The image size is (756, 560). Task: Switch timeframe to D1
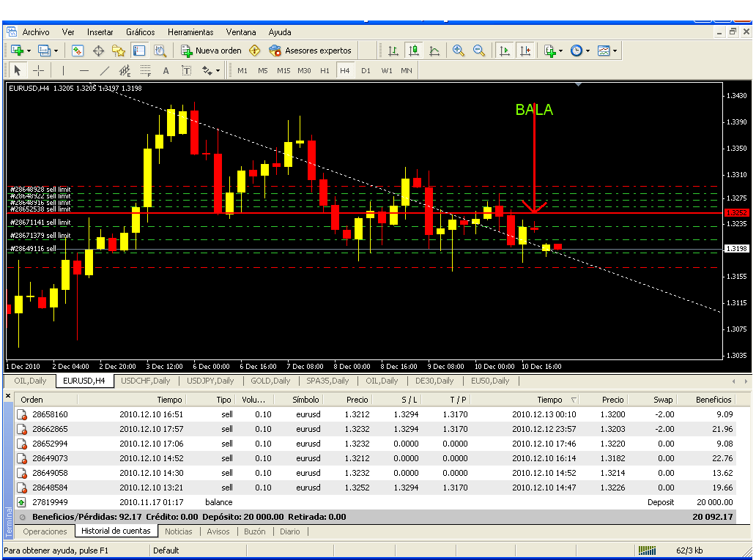tap(366, 71)
